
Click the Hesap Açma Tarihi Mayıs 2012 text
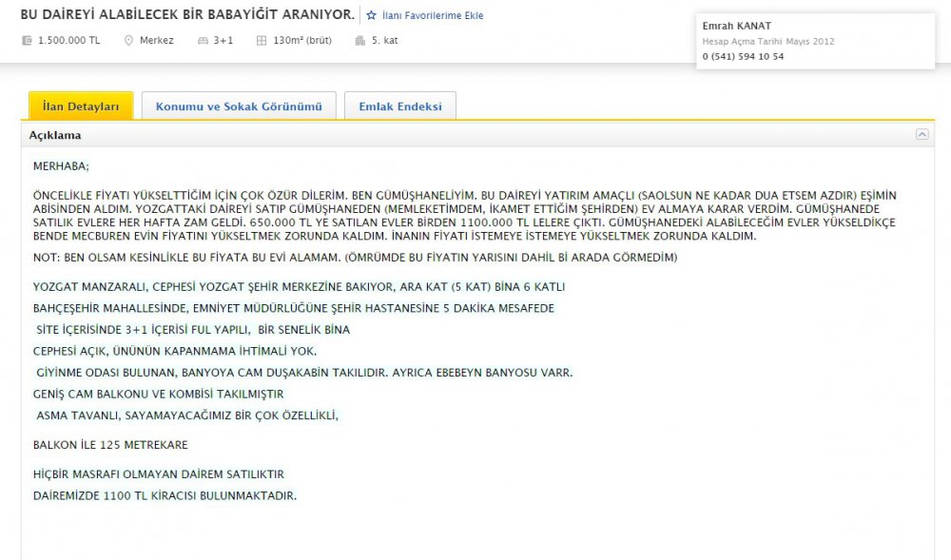[x=768, y=41]
